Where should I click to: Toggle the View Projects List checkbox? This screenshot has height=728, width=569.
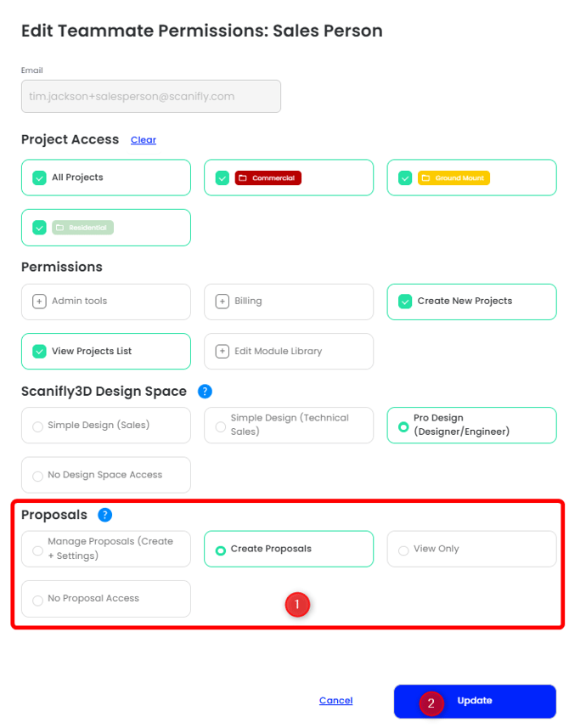[x=39, y=352]
